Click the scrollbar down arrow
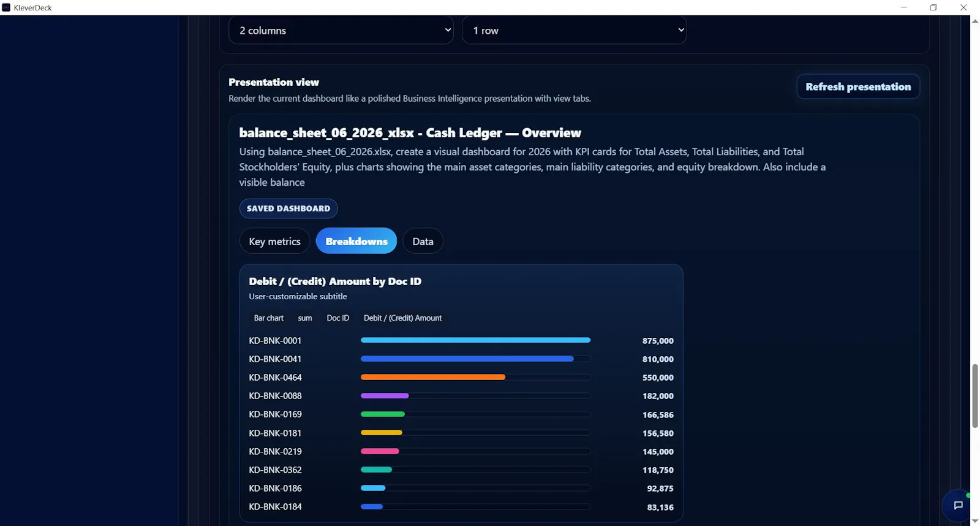 click(x=974, y=521)
